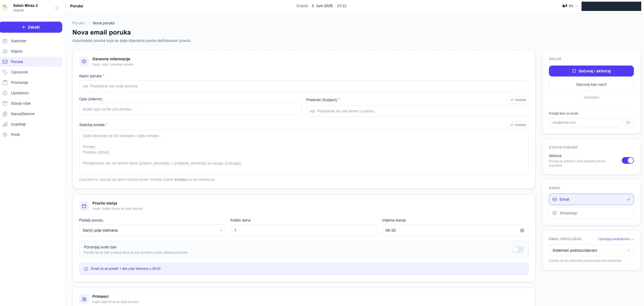
Task: Click the Koliko dana number field
Action: tap(304, 230)
